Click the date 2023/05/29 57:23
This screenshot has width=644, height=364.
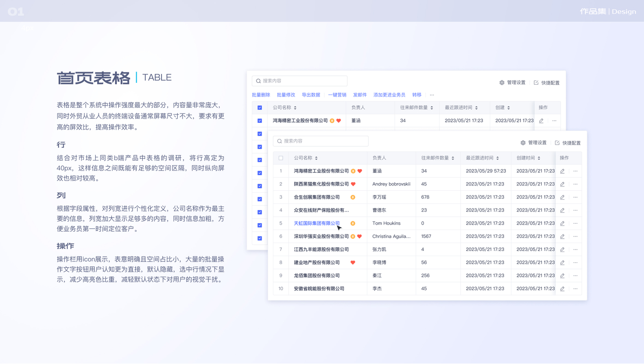pyautogui.click(x=486, y=171)
